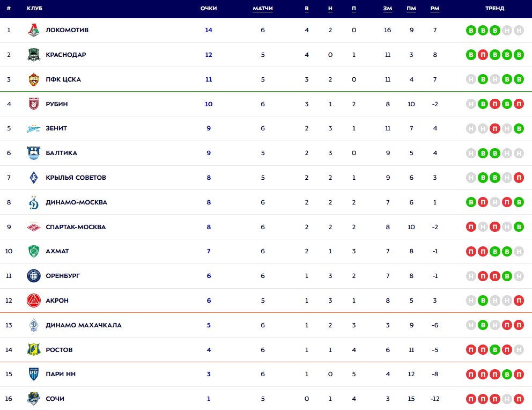The width and height of the screenshot is (532, 410).
Task: Click the Lokomotiv club logo
Action: pyautogui.click(x=34, y=30)
